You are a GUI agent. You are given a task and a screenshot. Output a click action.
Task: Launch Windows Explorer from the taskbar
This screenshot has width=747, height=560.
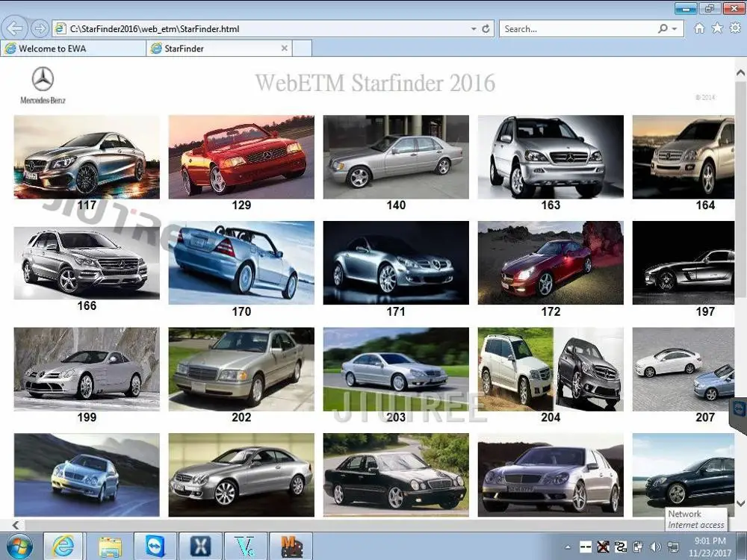(110, 546)
